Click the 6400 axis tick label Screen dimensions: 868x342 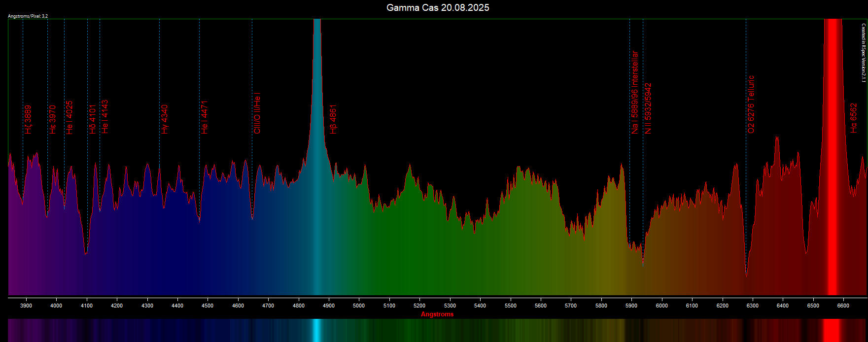click(783, 306)
